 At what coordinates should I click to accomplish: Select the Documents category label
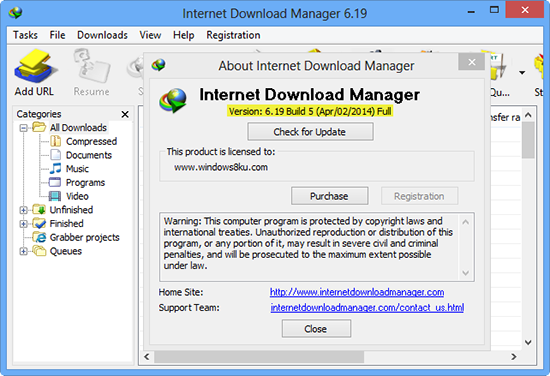[x=89, y=155]
